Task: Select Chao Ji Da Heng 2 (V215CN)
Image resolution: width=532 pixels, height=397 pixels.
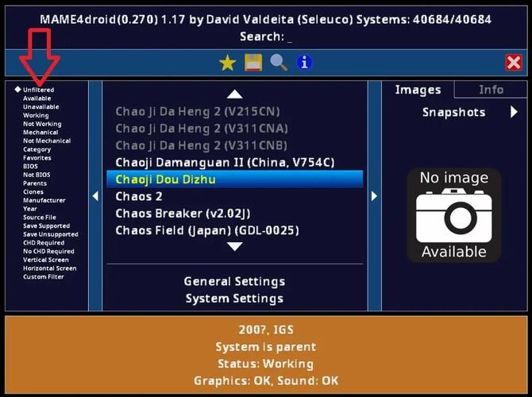Action: tap(235, 111)
